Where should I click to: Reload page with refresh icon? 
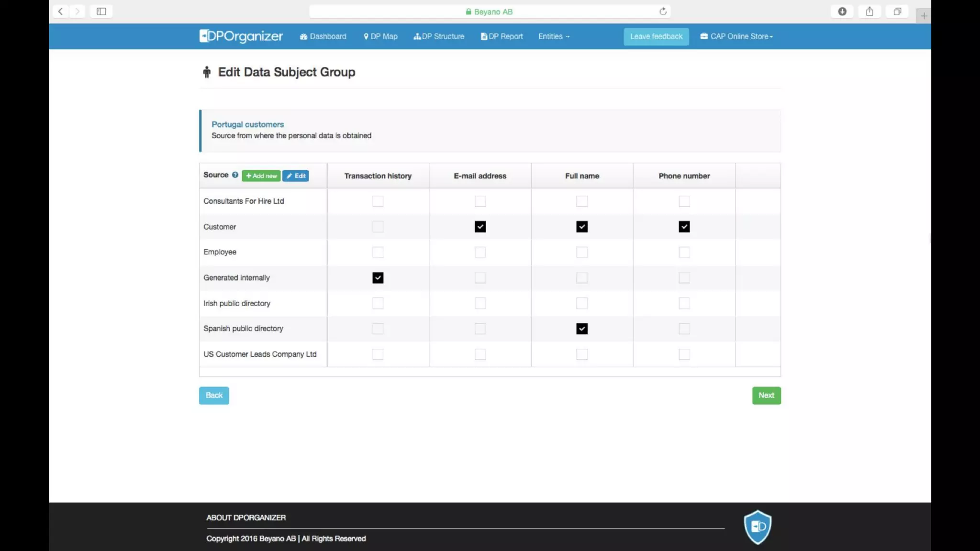[663, 11]
